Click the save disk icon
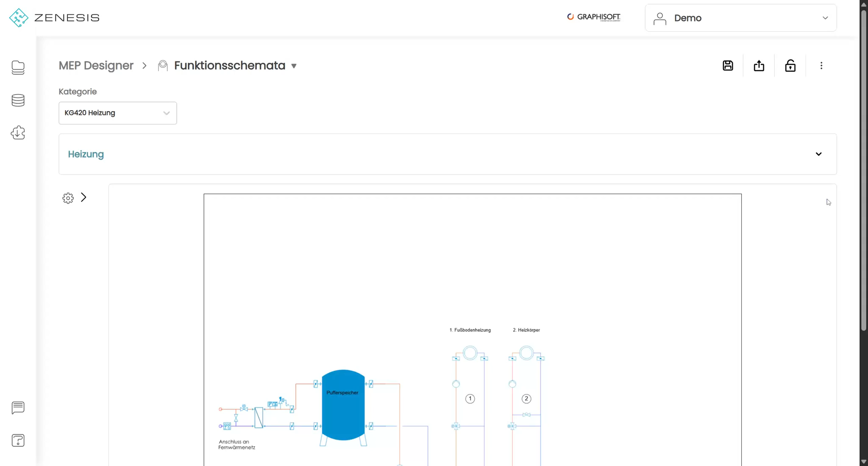Viewport: 868px width, 466px height. 728,66
